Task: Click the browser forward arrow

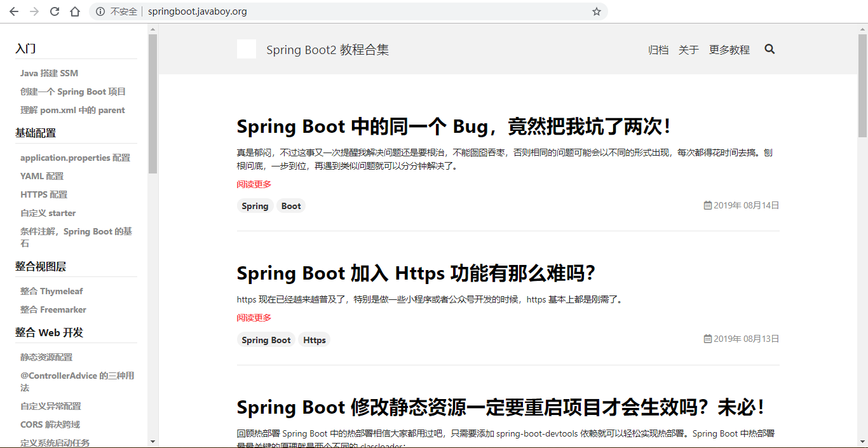Action: (x=34, y=11)
